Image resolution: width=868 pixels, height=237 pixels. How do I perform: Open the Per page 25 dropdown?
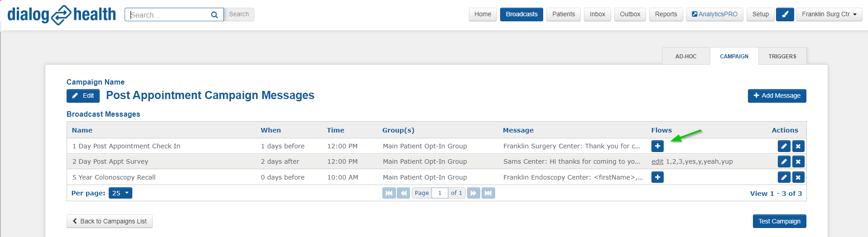point(121,193)
